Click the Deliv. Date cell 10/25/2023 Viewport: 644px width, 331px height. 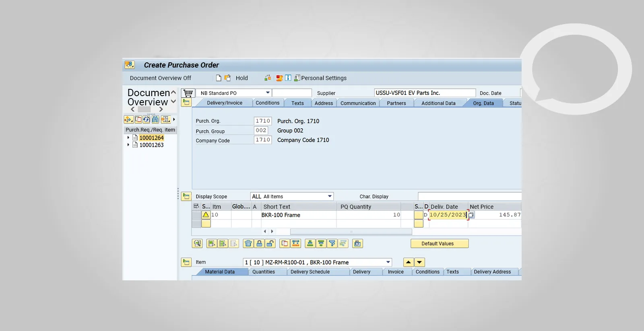(x=448, y=215)
